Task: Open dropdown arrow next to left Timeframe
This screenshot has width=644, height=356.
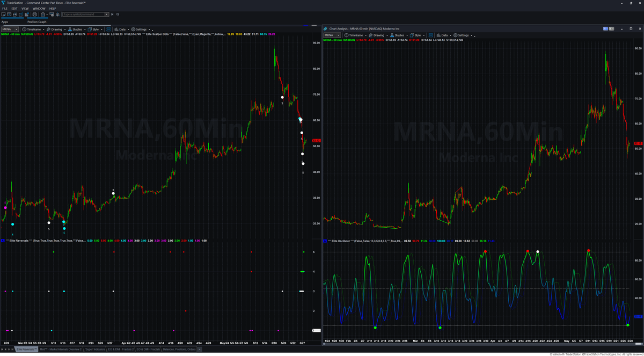Action: [x=43, y=30]
